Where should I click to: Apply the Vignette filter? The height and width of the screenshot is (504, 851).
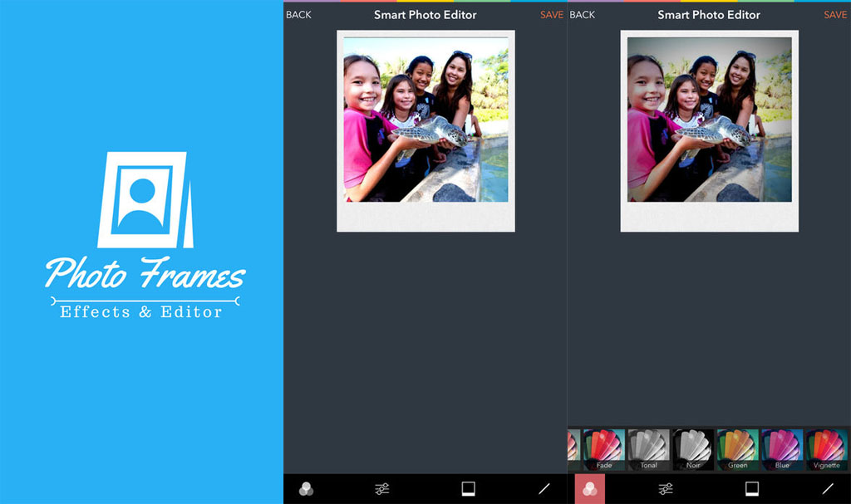(827, 449)
